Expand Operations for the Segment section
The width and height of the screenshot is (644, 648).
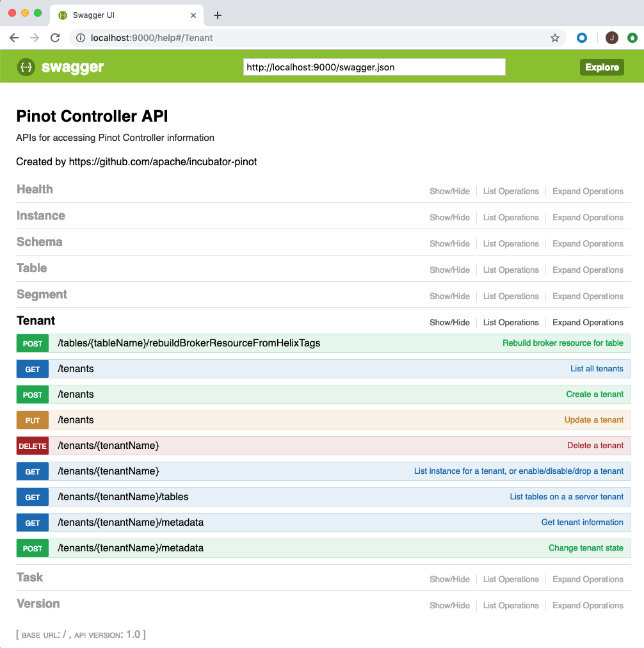point(588,296)
